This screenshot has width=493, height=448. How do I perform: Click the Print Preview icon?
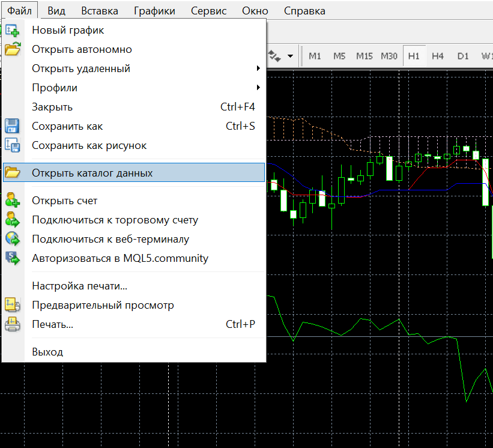point(13,305)
